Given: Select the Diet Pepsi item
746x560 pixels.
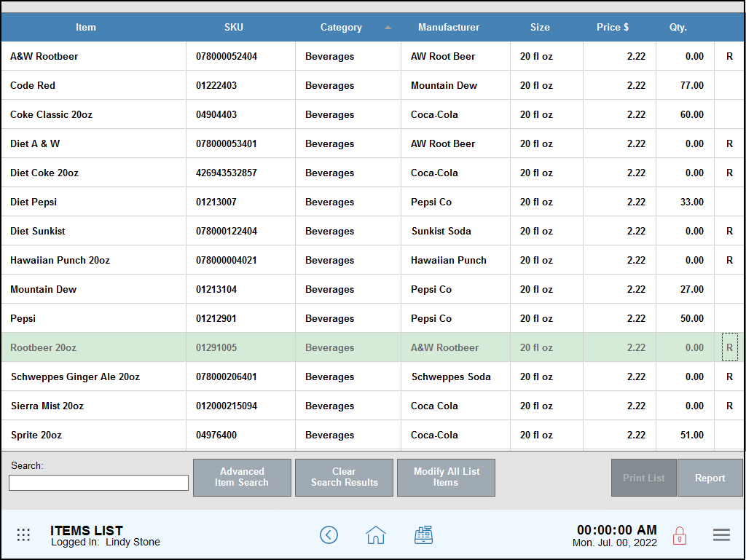Looking at the screenshot, I should [x=34, y=202].
